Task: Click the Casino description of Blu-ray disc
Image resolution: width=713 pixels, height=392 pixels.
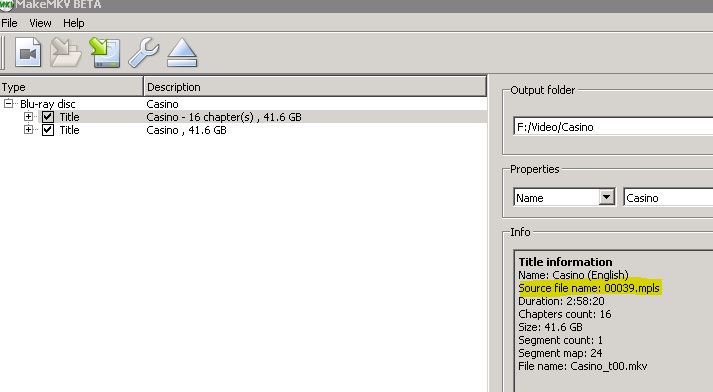Action: click(162, 104)
